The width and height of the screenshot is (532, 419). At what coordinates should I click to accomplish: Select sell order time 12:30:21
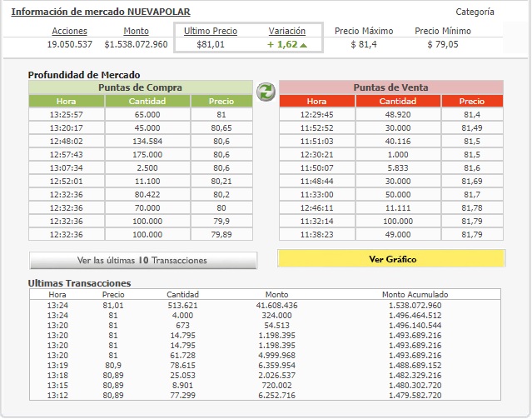pos(316,154)
